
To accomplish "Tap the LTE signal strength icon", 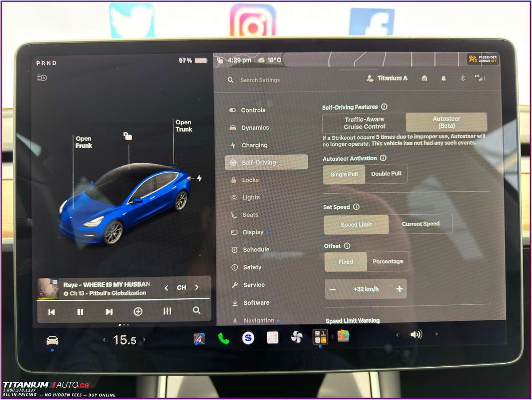I will pyautogui.click(x=480, y=78).
